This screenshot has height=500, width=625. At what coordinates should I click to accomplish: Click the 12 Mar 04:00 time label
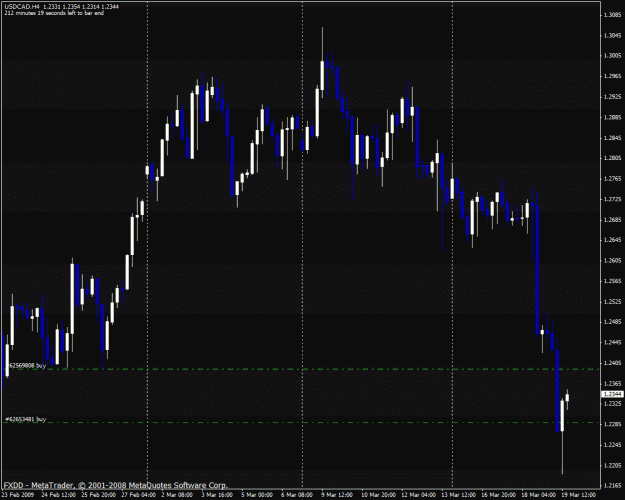pos(418,495)
